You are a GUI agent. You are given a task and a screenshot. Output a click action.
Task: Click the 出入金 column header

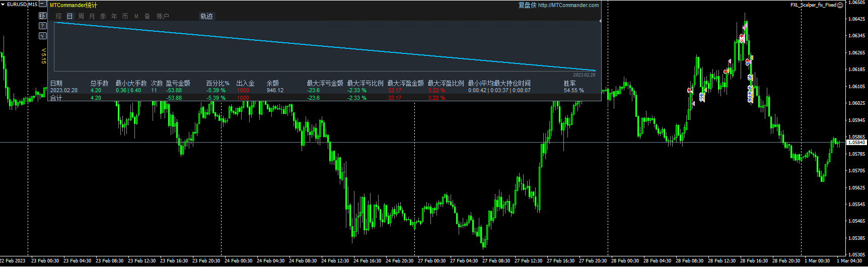(x=246, y=83)
